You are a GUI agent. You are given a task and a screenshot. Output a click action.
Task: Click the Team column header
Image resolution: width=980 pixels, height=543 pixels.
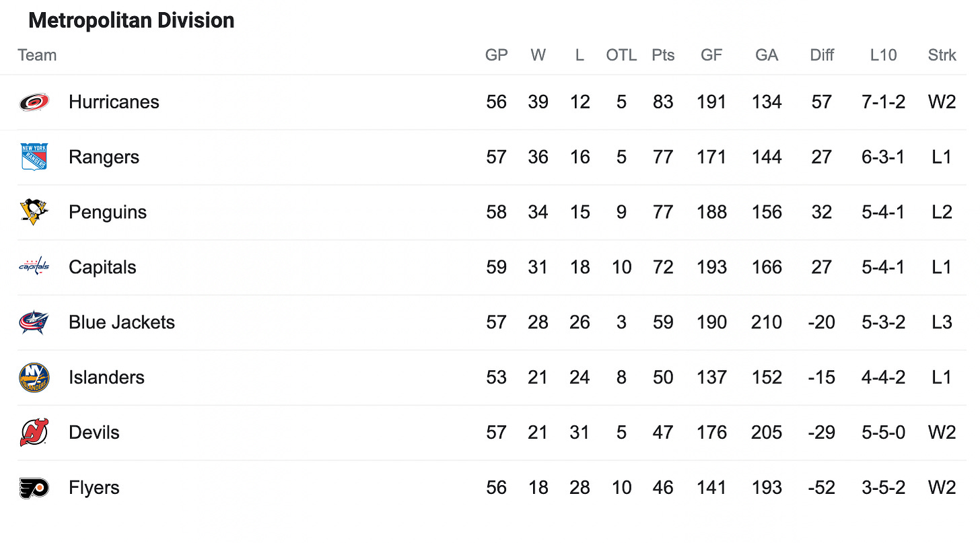click(37, 55)
